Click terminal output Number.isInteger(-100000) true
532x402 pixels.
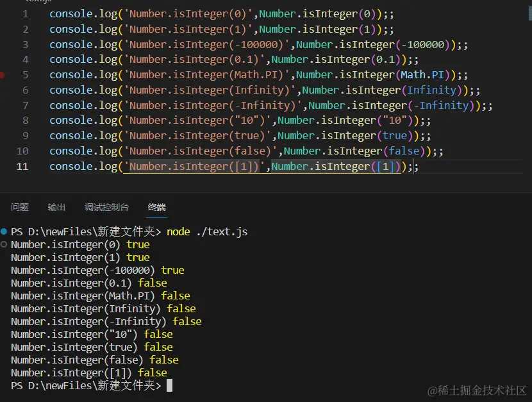pyautogui.click(x=97, y=271)
